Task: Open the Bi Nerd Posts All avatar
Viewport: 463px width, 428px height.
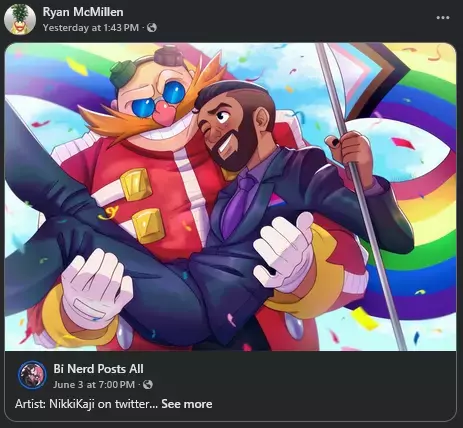Action: point(32,375)
